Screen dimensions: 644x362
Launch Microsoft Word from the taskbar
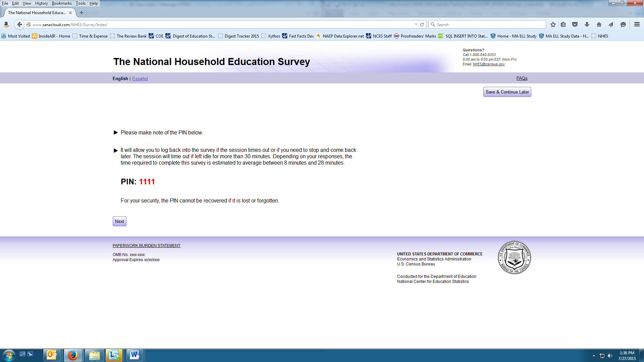point(135,355)
